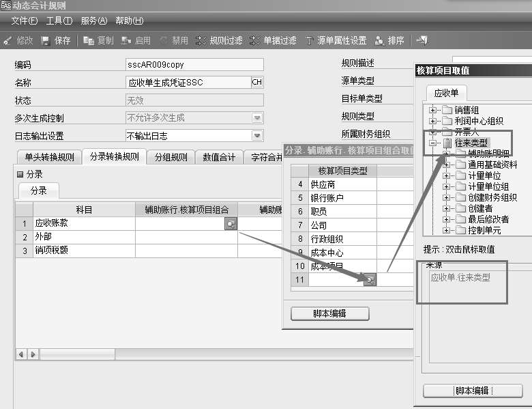Click the 修改 (modify) toolbar icon
532x409 pixels.
pyautogui.click(x=8, y=41)
